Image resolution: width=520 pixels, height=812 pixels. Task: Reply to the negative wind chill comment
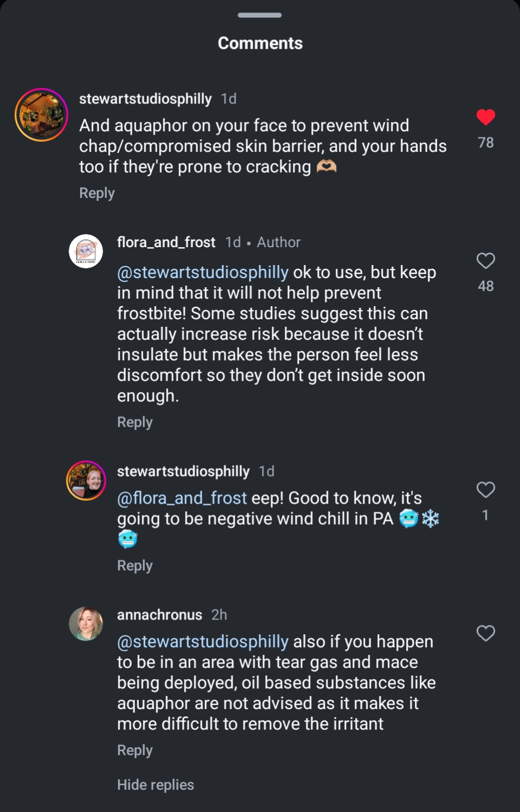[x=134, y=566]
